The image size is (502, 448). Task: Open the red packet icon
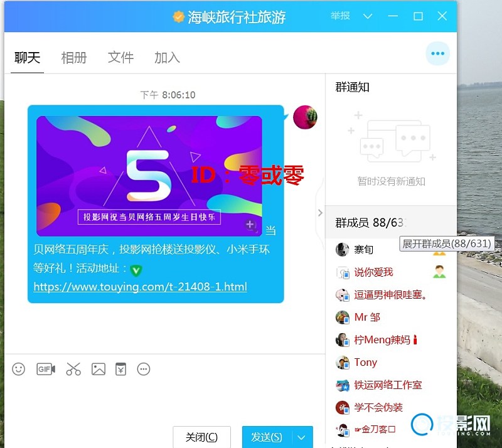120,369
